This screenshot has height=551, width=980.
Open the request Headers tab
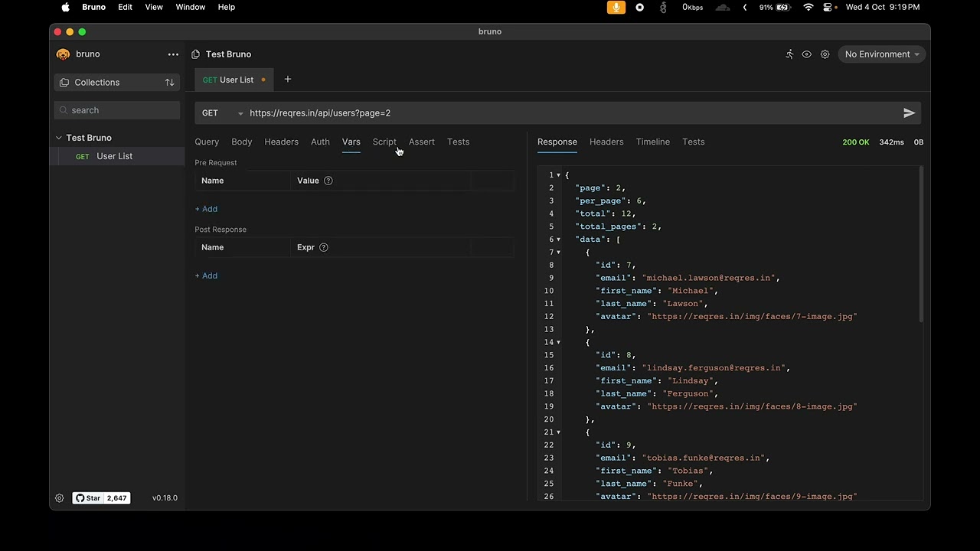281,142
